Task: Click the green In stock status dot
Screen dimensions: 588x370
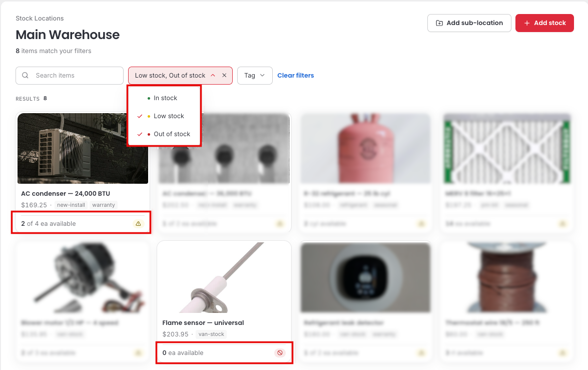Action: [149, 98]
